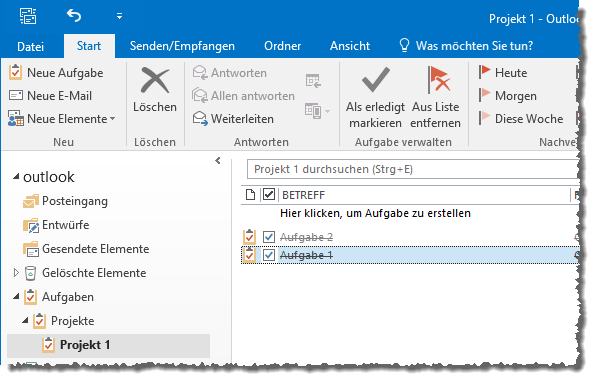Open the Datei tab
597x384 pixels.
(x=30, y=46)
